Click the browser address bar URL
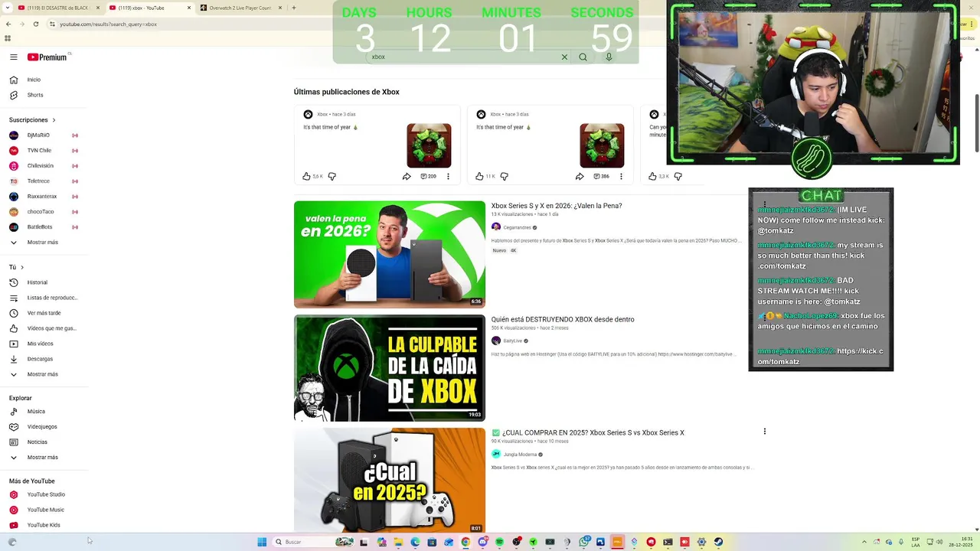 point(108,24)
